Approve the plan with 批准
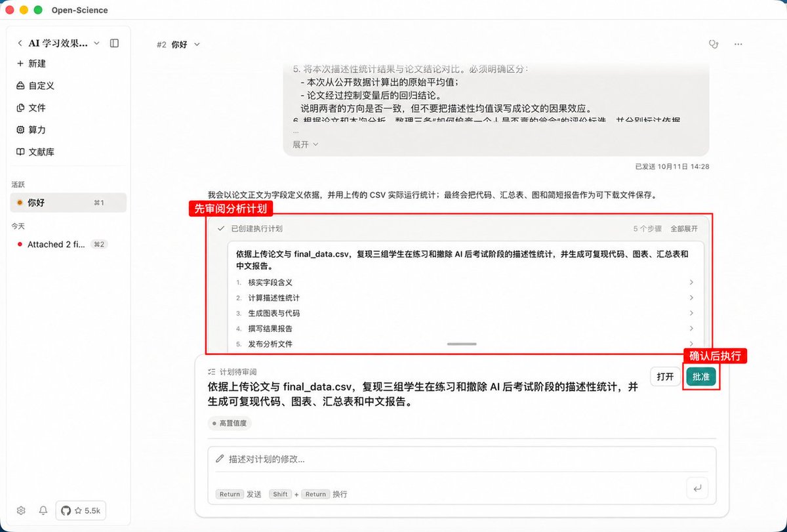 point(701,377)
